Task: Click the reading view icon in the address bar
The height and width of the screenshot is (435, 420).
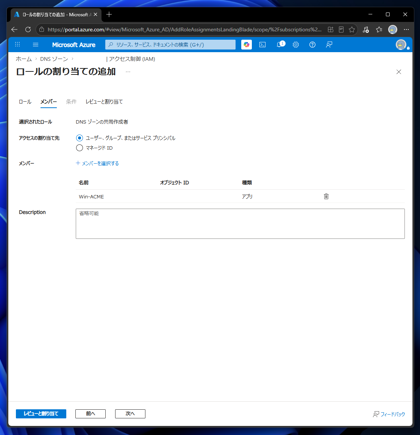Action: coord(341,30)
